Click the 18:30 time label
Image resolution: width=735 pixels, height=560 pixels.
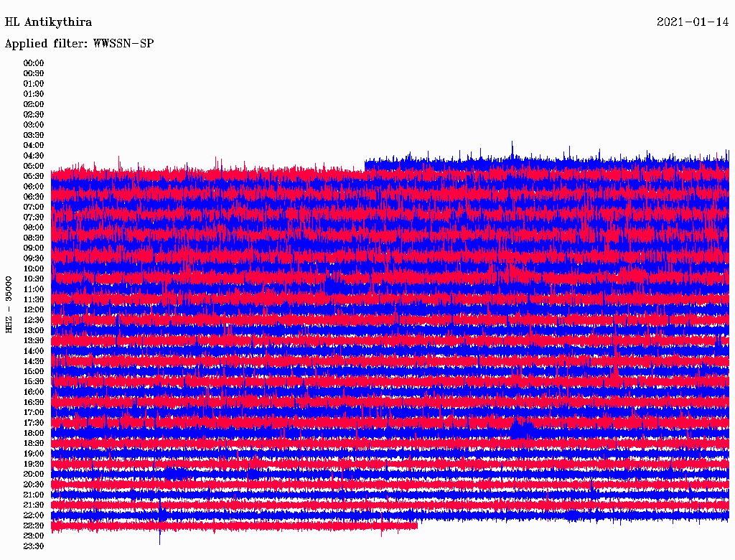pyautogui.click(x=34, y=443)
